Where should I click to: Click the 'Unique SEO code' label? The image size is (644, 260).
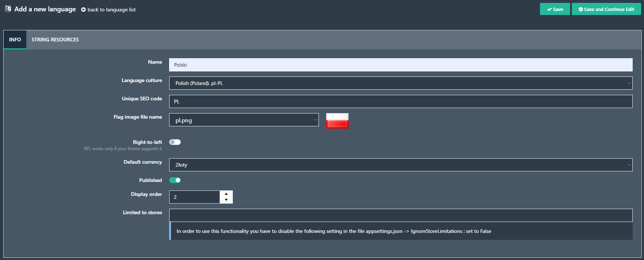(x=142, y=99)
